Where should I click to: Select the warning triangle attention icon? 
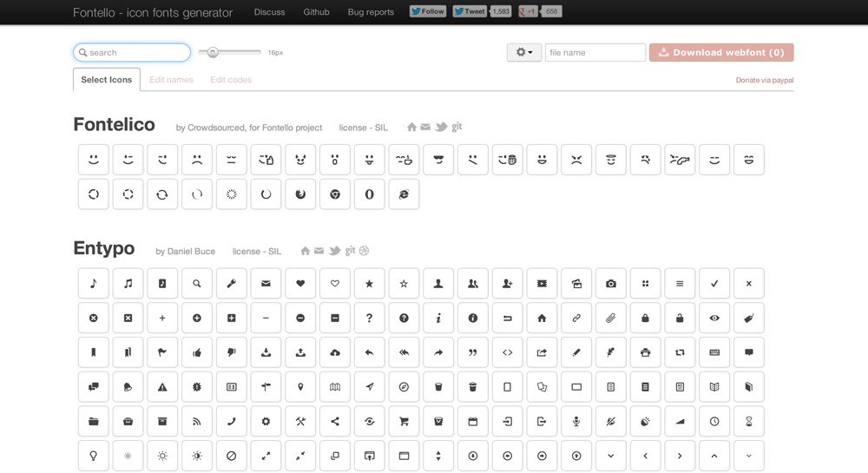click(162, 387)
